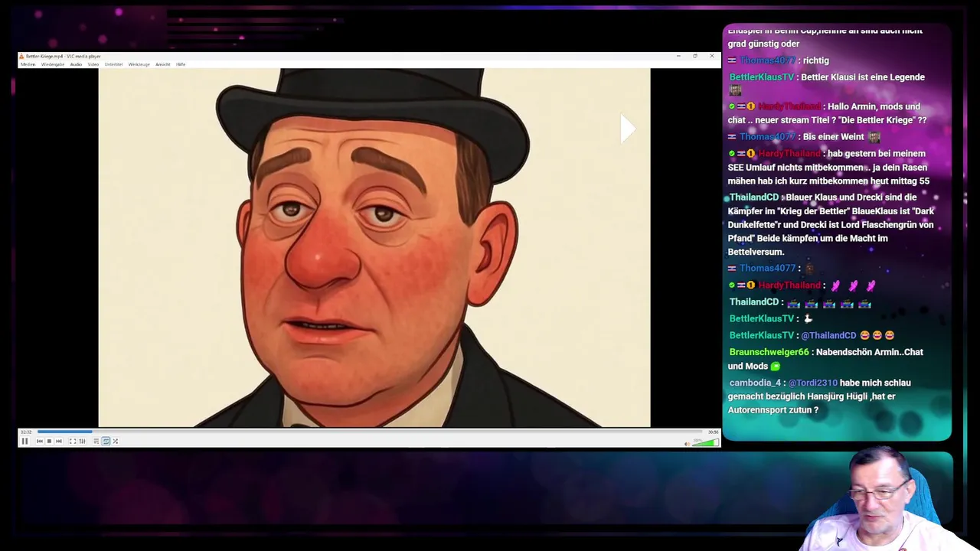
Task: Stop playback with the stop button
Action: pyautogui.click(x=49, y=441)
